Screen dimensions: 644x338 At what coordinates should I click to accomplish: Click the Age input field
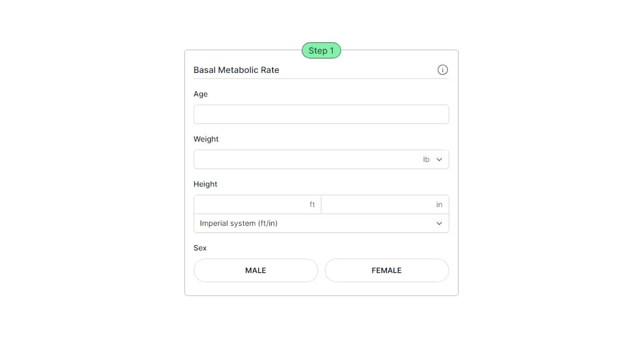click(321, 114)
